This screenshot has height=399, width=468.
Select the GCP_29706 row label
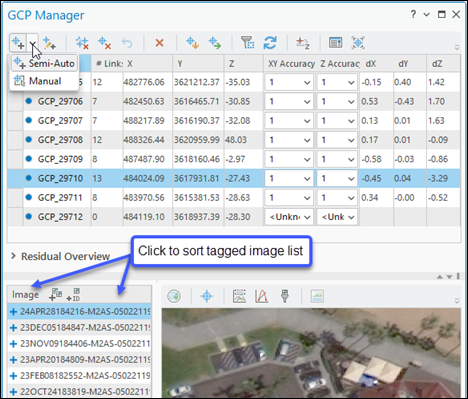(60, 101)
